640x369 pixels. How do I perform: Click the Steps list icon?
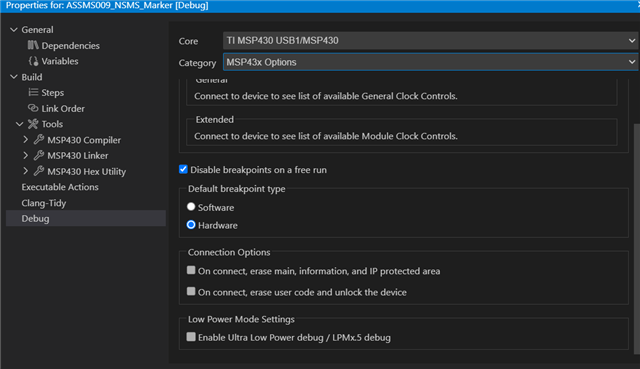click(x=33, y=93)
